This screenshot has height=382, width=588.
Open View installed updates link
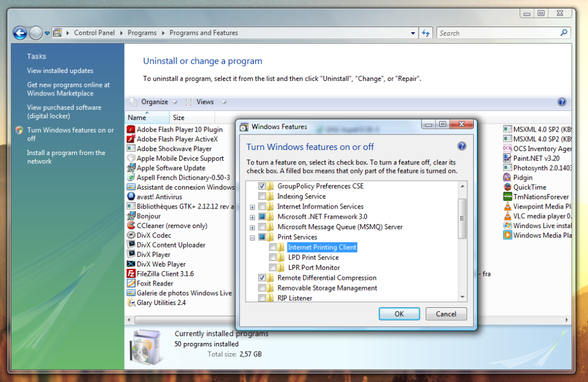(60, 71)
